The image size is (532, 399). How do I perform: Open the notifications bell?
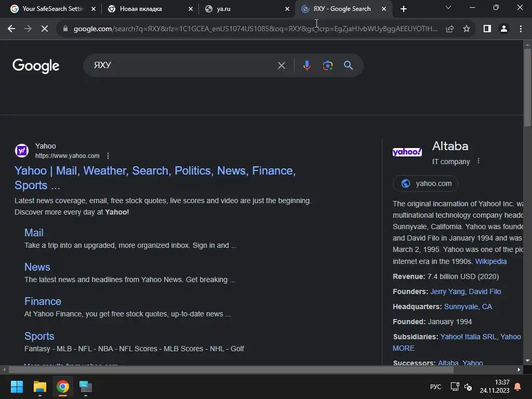(x=518, y=387)
